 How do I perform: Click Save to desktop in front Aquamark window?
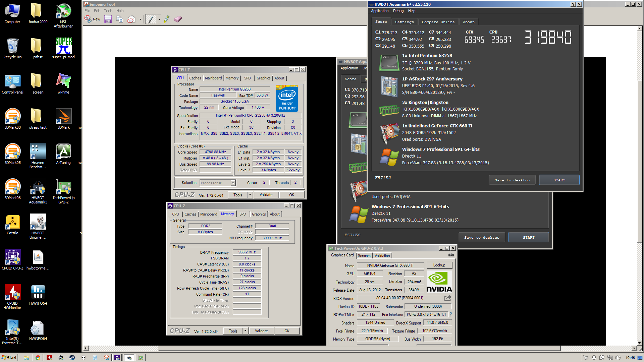tap(512, 180)
